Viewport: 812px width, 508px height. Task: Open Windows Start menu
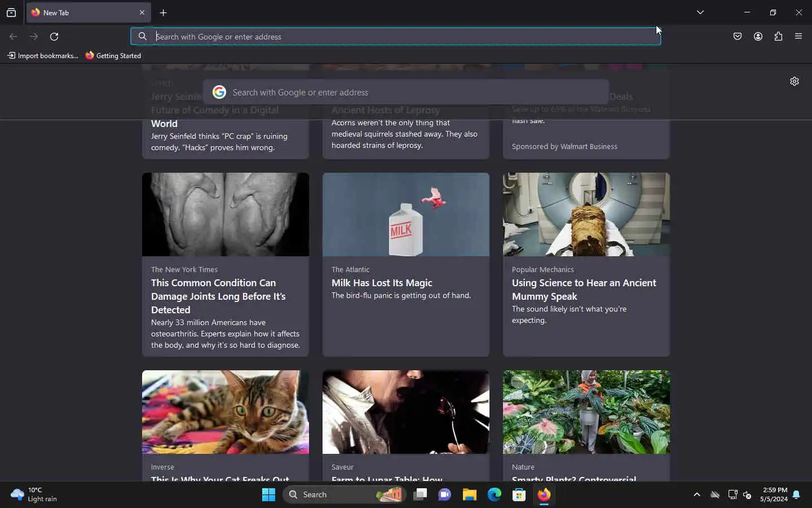click(x=268, y=494)
